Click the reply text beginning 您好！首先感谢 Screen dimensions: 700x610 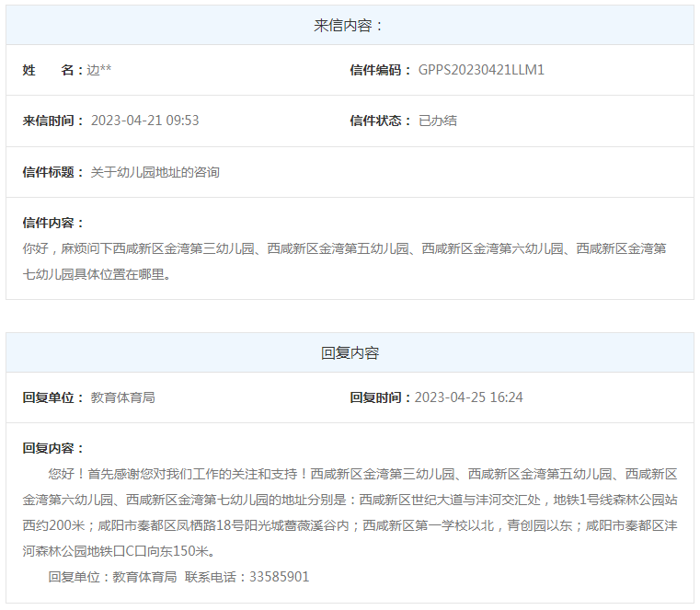pos(350,512)
